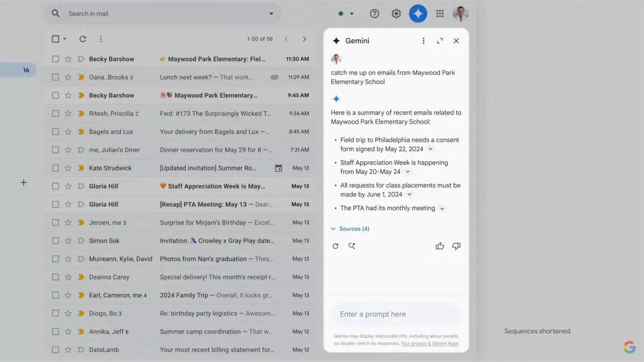Select the topmost select-all checkbox
Screen dimensions: 644x362
click(x=55, y=39)
